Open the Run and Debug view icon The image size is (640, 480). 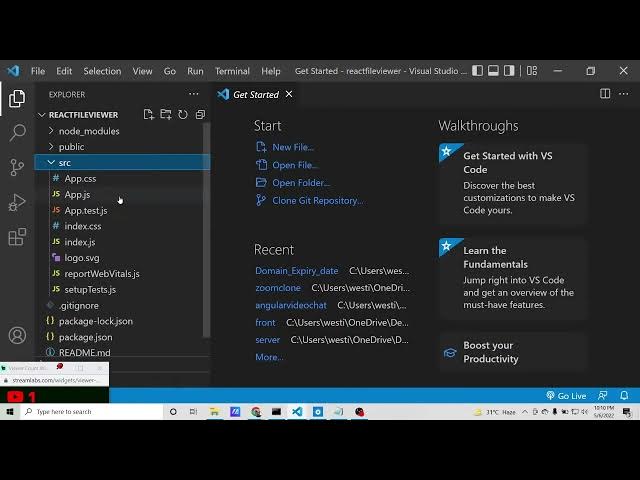coord(17,202)
